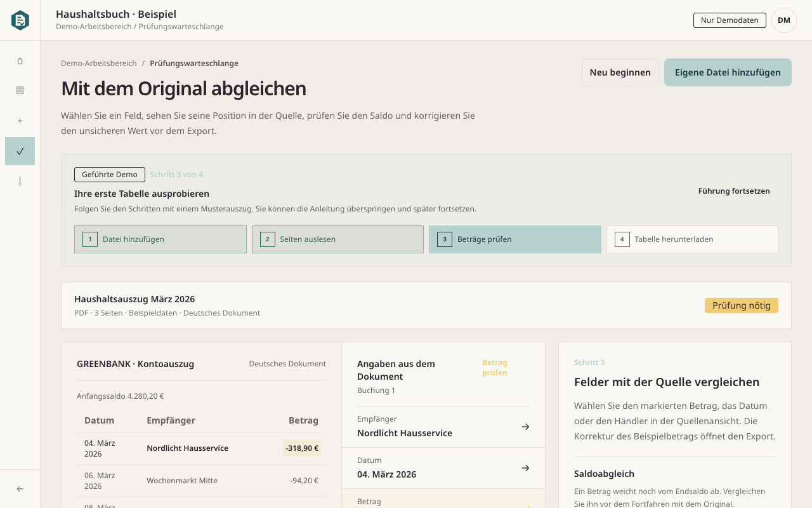The width and height of the screenshot is (812, 508).
Task: Click the download arrow icon in sidebar
Action: pyautogui.click(x=20, y=182)
